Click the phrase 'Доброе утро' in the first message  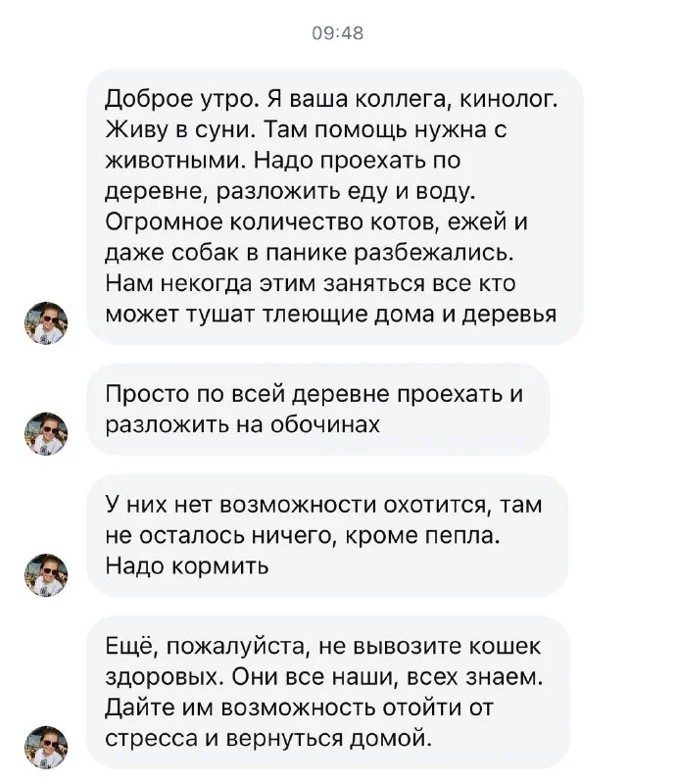click(168, 99)
